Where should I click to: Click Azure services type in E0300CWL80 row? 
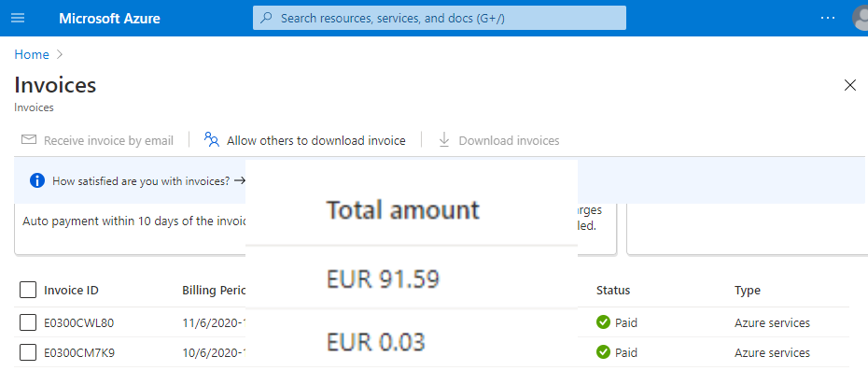click(772, 322)
